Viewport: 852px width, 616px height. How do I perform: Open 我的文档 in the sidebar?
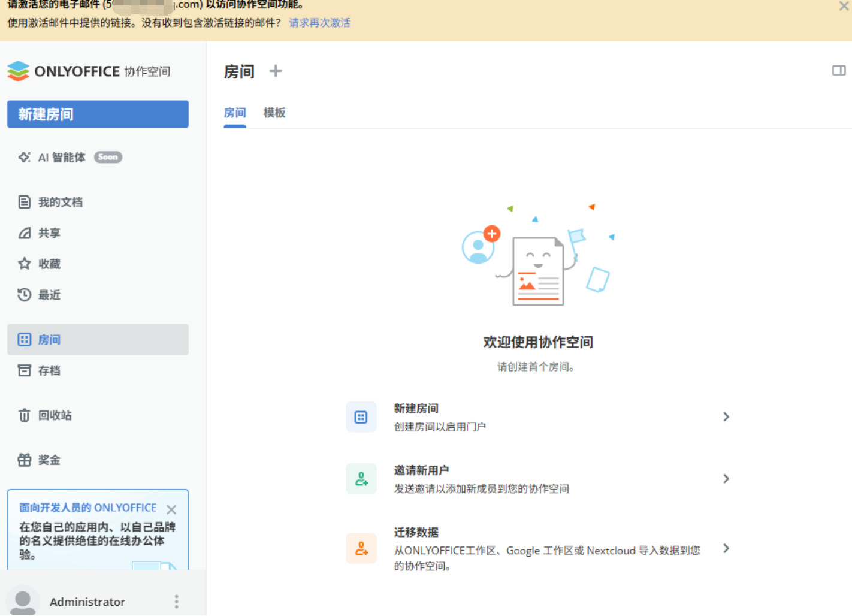(60, 202)
